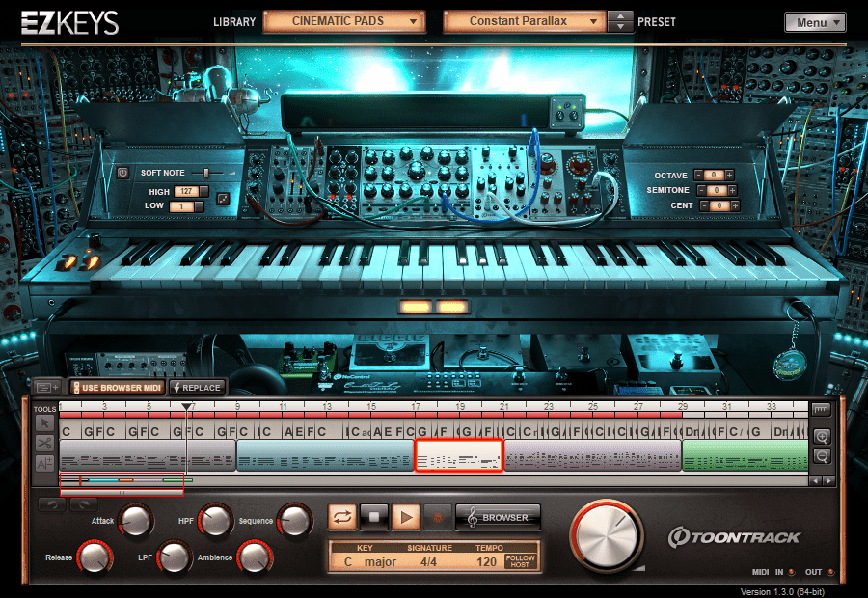
Task: Click the undo arrow button
Action: [52, 504]
